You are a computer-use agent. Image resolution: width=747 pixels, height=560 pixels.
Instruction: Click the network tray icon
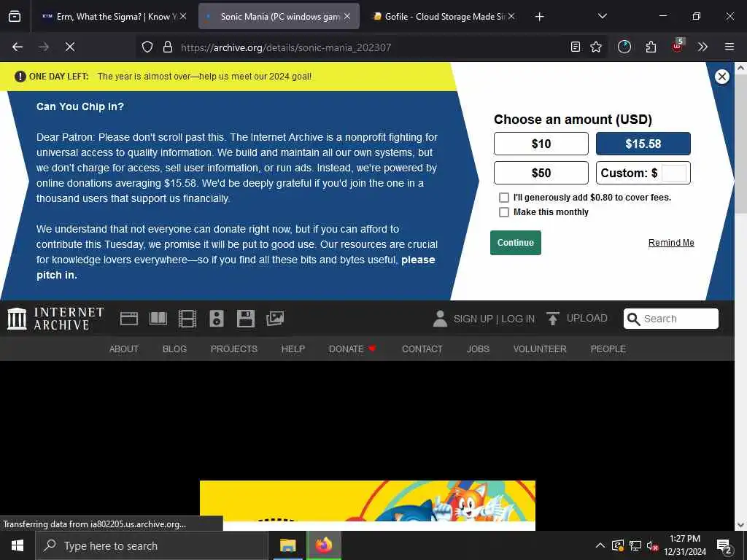[x=635, y=546]
